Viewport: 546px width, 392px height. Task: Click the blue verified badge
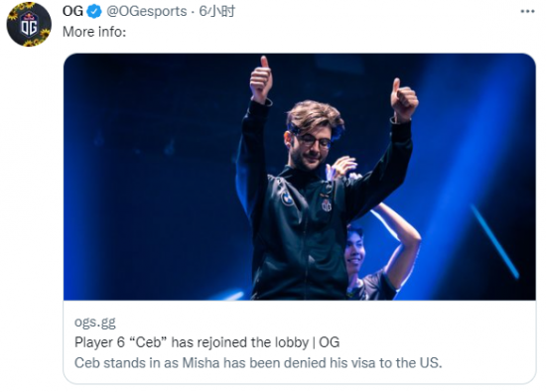[93, 12]
